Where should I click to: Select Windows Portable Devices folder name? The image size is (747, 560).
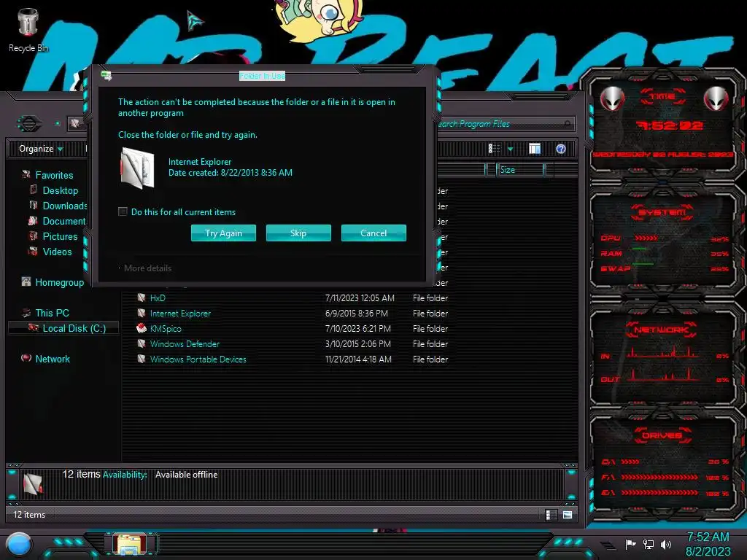198,359
